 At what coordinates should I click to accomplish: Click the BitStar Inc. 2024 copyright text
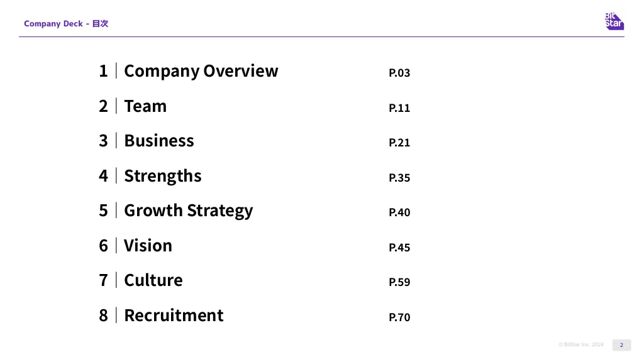[580, 344]
